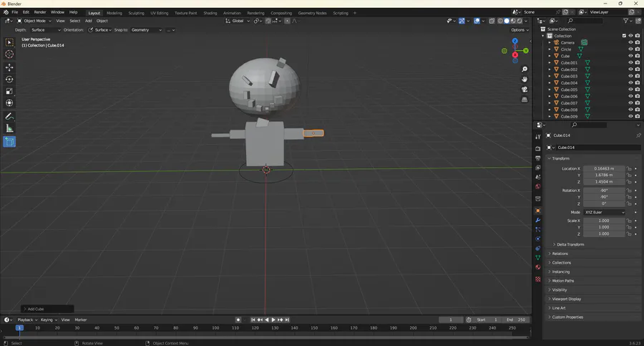Hide the Camera object in outliner
Viewport: 644px width, 346px height.
pos(631,42)
